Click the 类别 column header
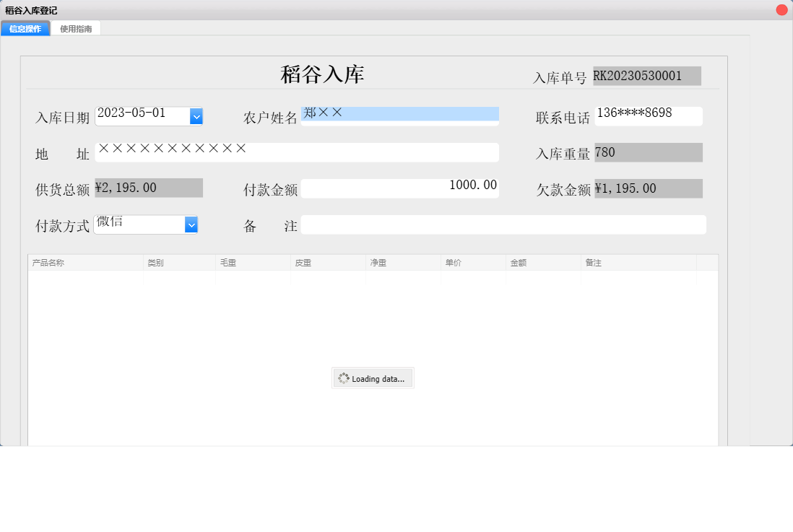Screen dimensions: 793x532 (x=179, y=263)
